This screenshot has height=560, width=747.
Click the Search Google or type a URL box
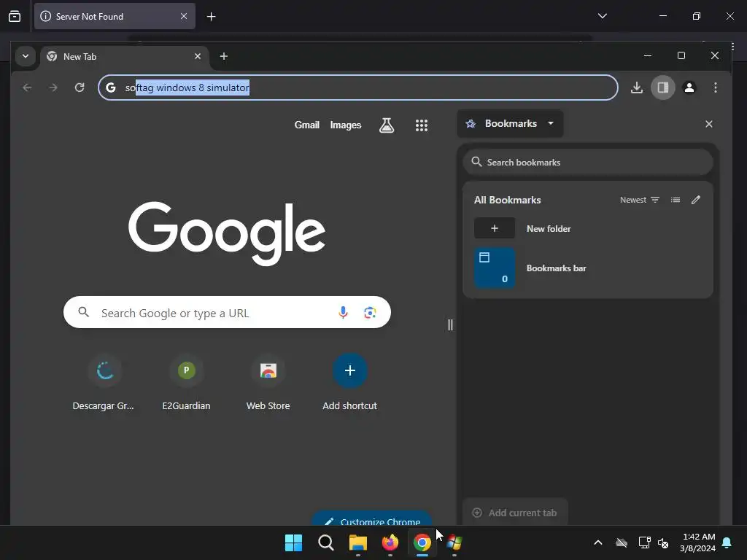tap(227, 312)
